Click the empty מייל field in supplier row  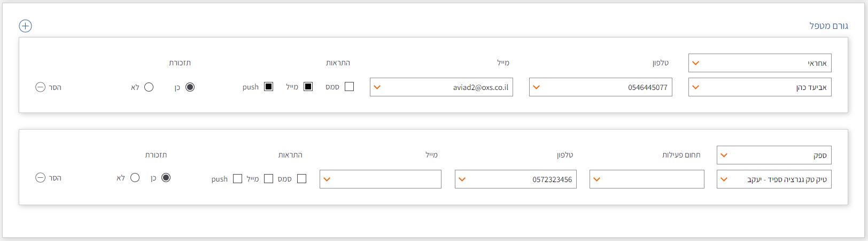coord(380,179)
